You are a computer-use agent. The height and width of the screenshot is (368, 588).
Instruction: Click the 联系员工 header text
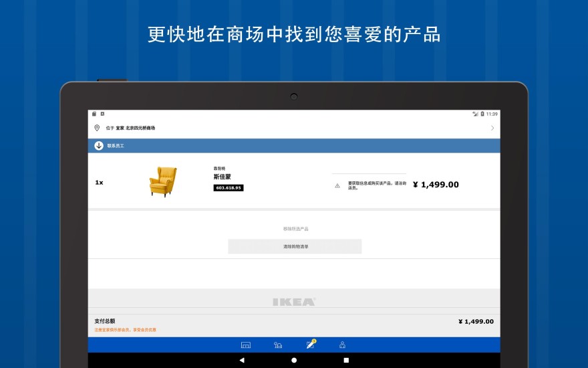(x=116, y=146)
